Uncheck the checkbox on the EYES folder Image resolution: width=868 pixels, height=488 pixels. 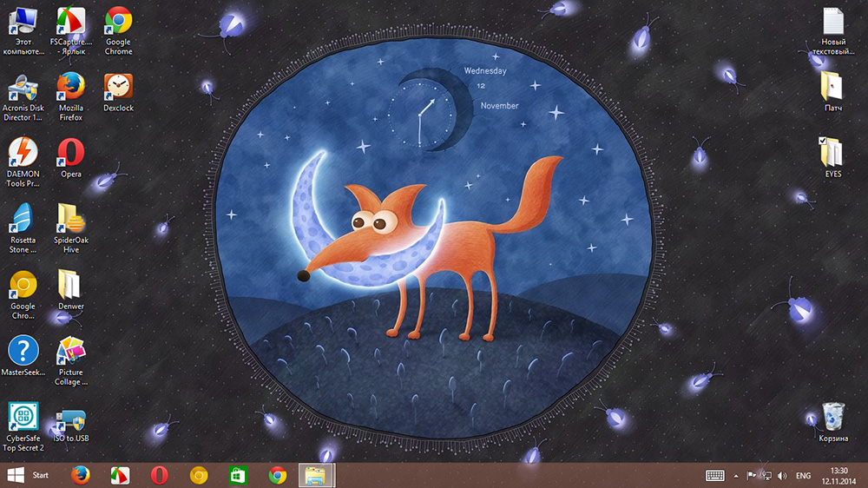click(x=823, y=141)
